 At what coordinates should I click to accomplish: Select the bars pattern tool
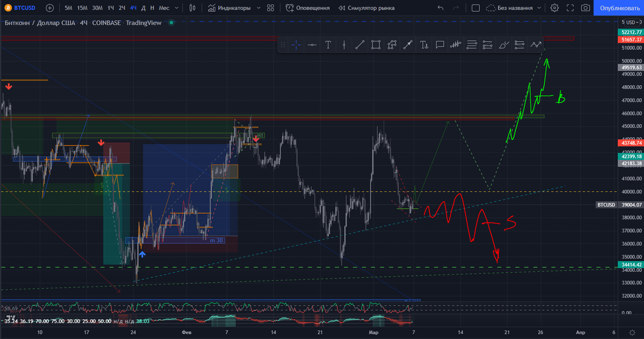click(456, 45)
